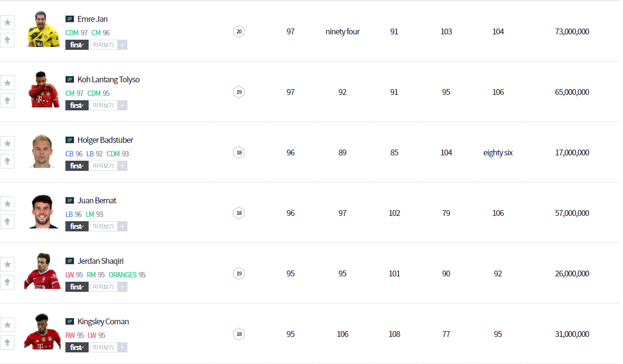
Task: Expand the plus button beside Emre Jan's preview
Action: [123, 45]
